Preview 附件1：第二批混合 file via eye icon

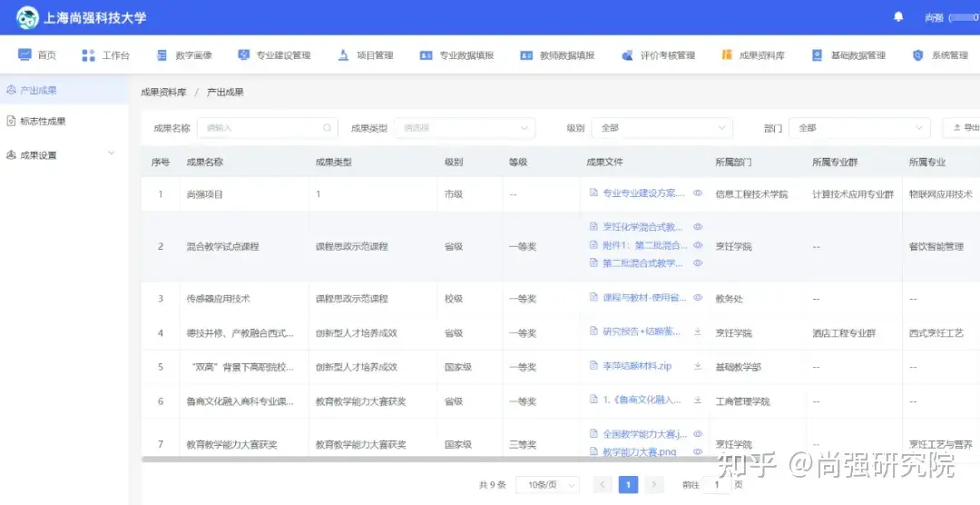pos(698,244)
